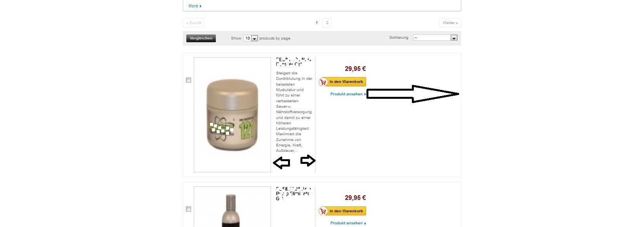Click the cart icon on second product
This screenshot has width=644, height=227.
[323, 211]
